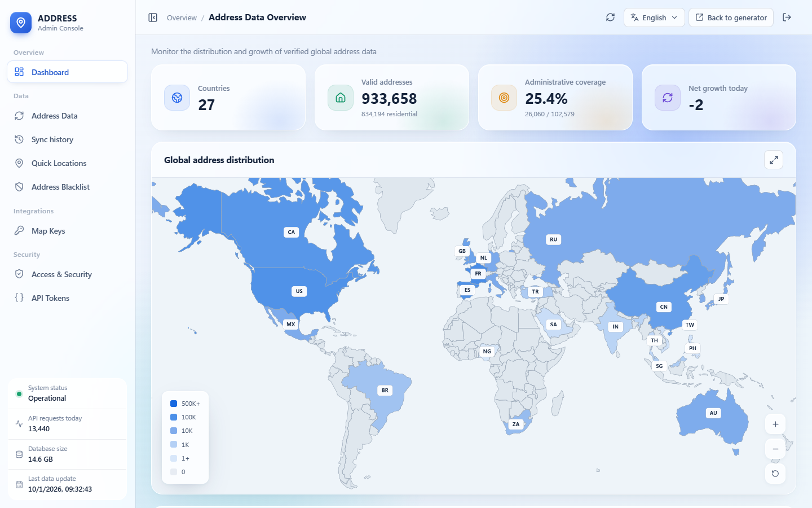Click the Valid addresses home icon
The image size is (812, 508).
pos(341,98)
